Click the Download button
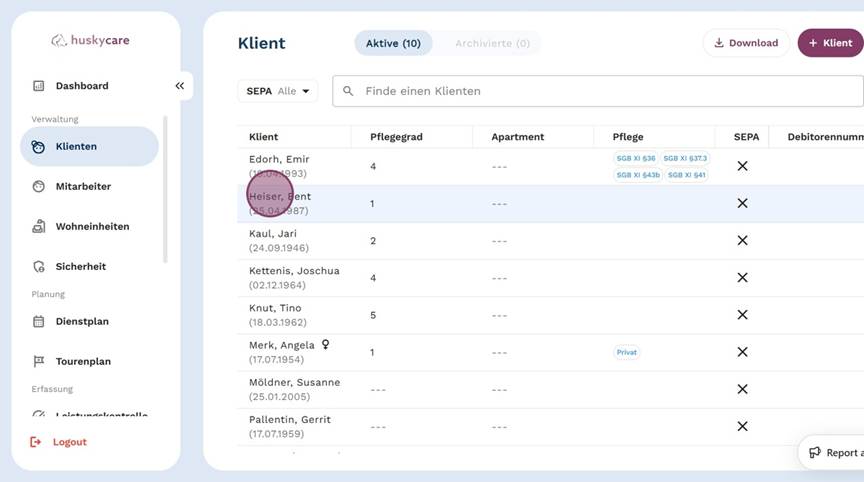 pos(746,43)
